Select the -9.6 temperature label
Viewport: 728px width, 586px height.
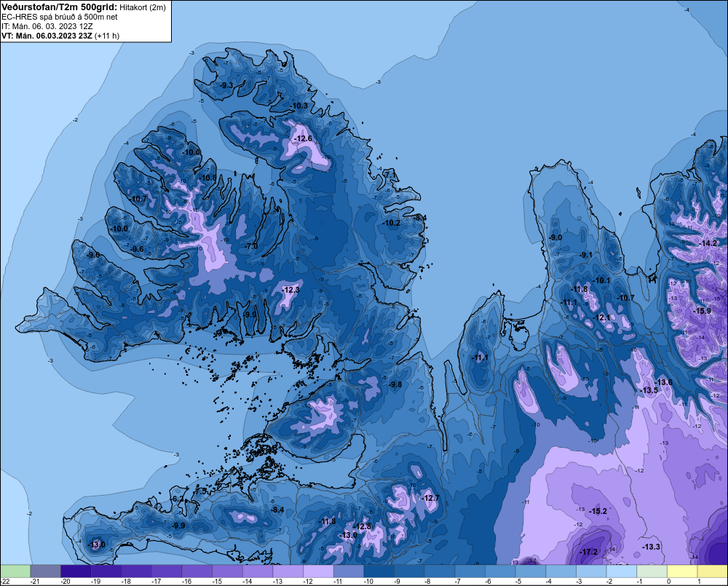point(137,250)
